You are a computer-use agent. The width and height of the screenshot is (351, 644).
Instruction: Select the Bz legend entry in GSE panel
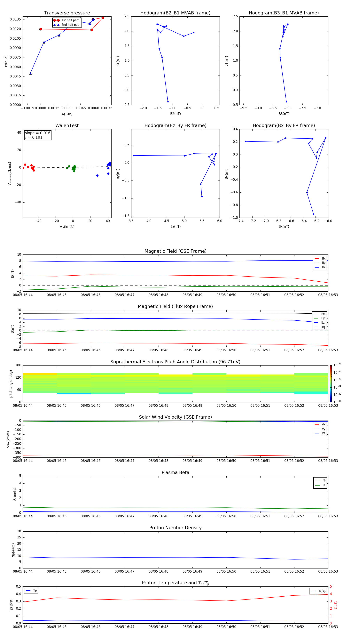click(320, 267)
